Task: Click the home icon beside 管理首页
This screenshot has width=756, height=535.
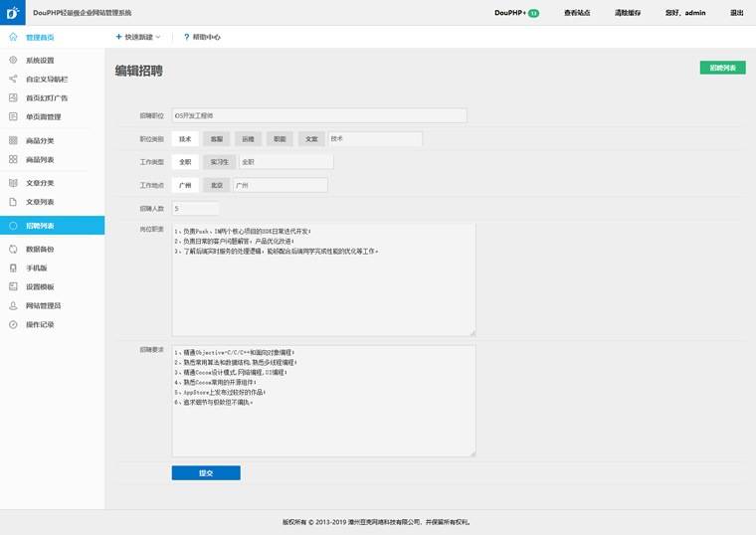Action: (13, 37)
